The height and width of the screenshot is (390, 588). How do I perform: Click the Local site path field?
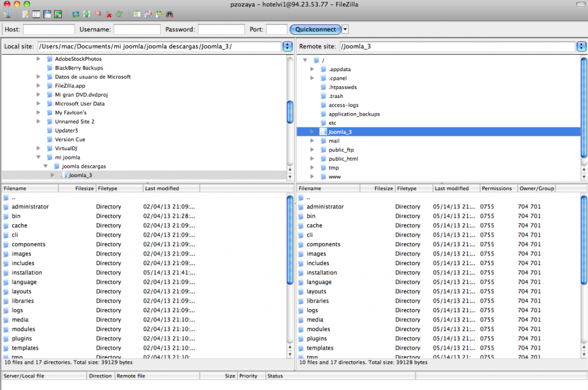point(159,46)
